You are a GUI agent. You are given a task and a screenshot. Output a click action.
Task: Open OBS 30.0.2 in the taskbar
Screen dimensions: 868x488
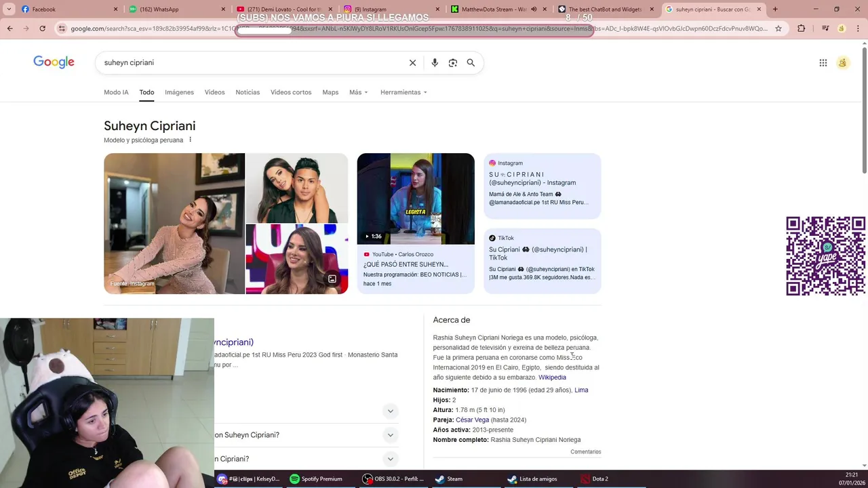393,479
